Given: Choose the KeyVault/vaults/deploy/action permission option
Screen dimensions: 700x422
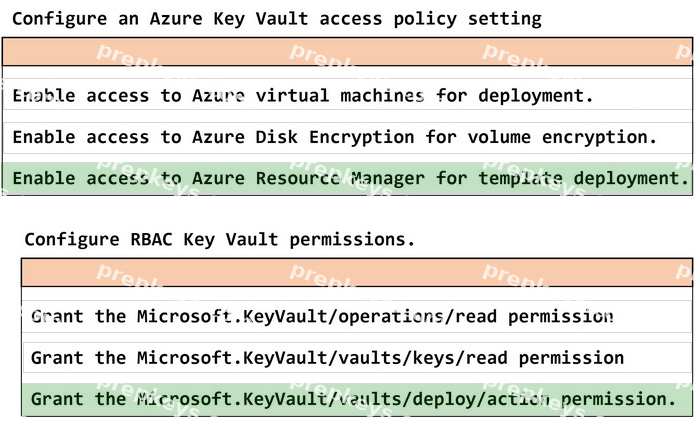Looking at the screenshot, I should click(x=357, y=399).
